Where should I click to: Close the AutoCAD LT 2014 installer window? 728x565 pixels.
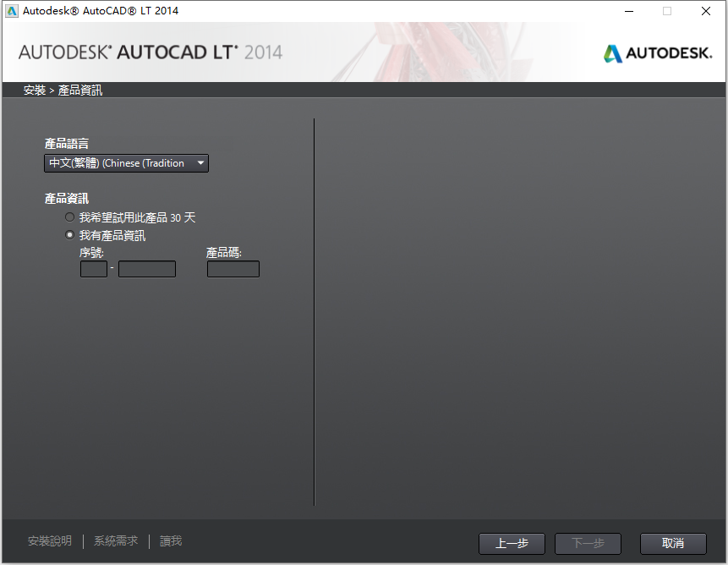tap(706, 11)
